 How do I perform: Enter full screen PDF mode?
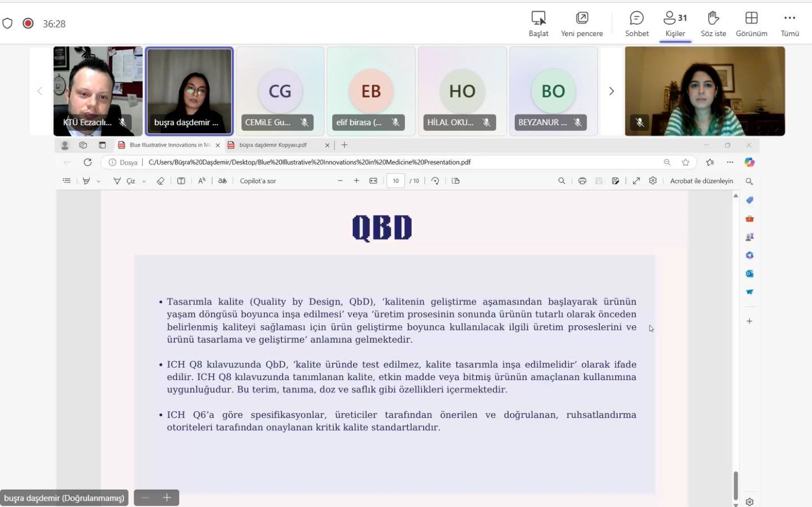(636, 180)
